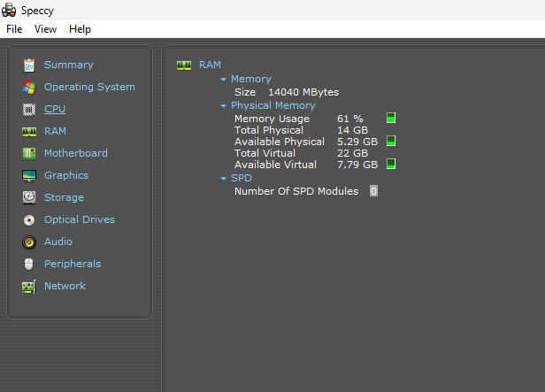Open the Storage section link
Image resolution: width=545 pixels, height=392 pixels.
point(64,197)
